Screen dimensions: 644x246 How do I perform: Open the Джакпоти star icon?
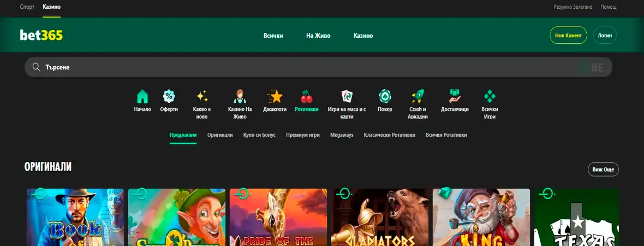pyautogui.click(x=275, y=96)
